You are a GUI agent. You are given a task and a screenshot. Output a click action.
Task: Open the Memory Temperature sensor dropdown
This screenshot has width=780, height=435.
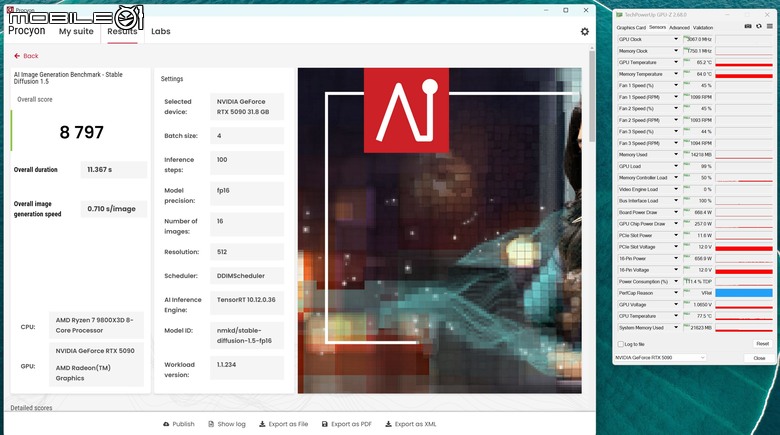pos(676,74)
